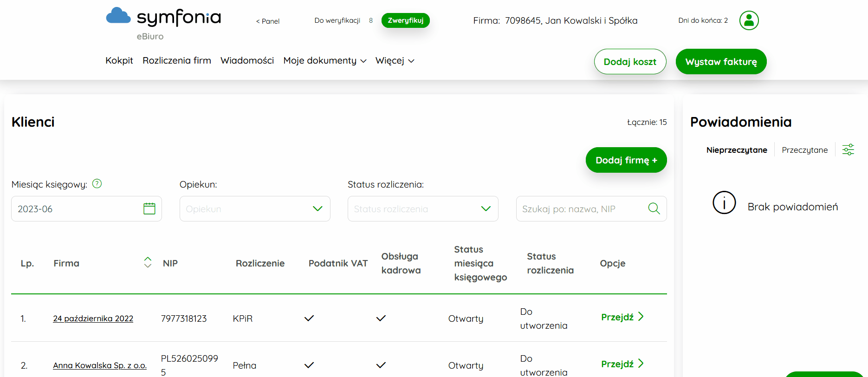Open the 24 października 2022 company link
This screenshot has width=868, height=377.
(93, 318)
